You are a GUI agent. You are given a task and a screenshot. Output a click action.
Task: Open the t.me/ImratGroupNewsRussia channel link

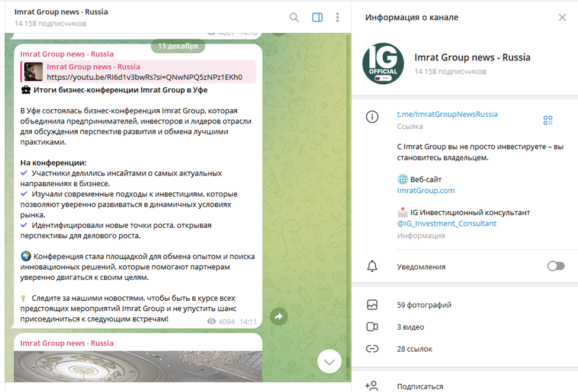447,114
